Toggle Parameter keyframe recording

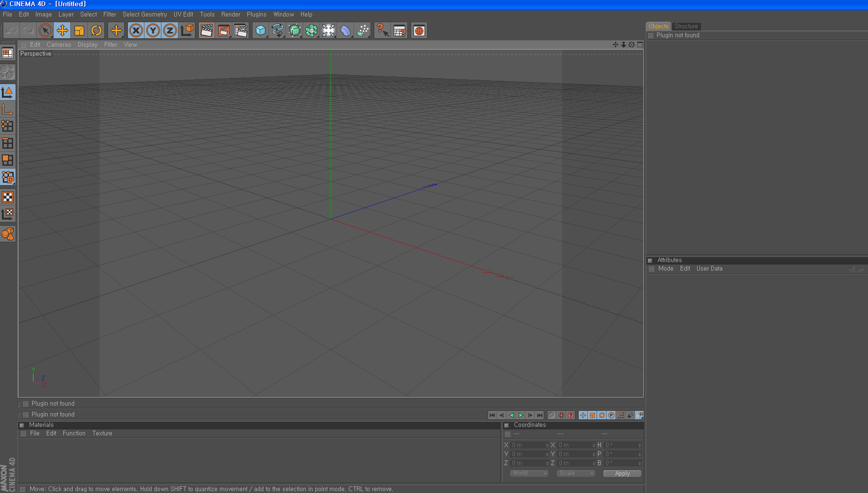click(611, 415)
